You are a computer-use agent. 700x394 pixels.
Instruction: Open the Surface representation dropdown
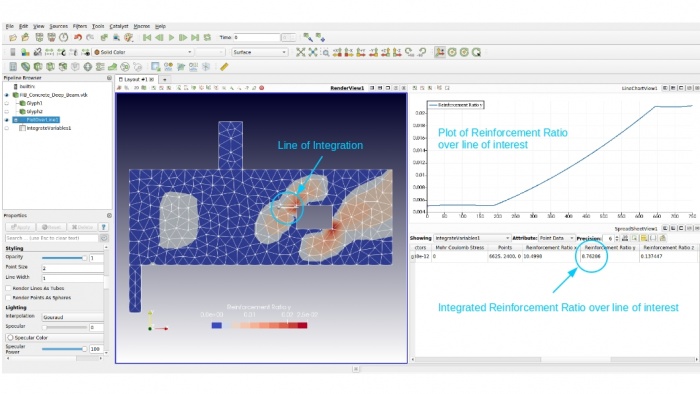pyautogui.click(x=259, y=52)
